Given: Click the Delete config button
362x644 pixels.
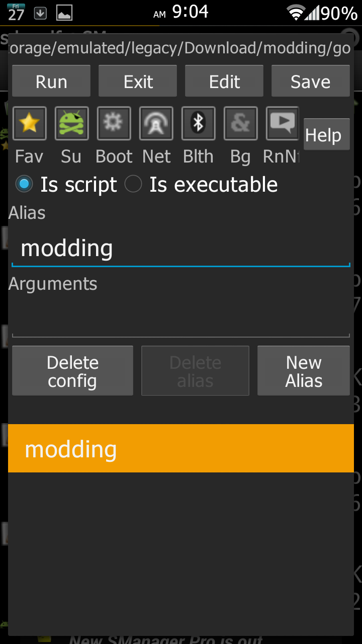Looking at the screenshot, I should (72, 371).
